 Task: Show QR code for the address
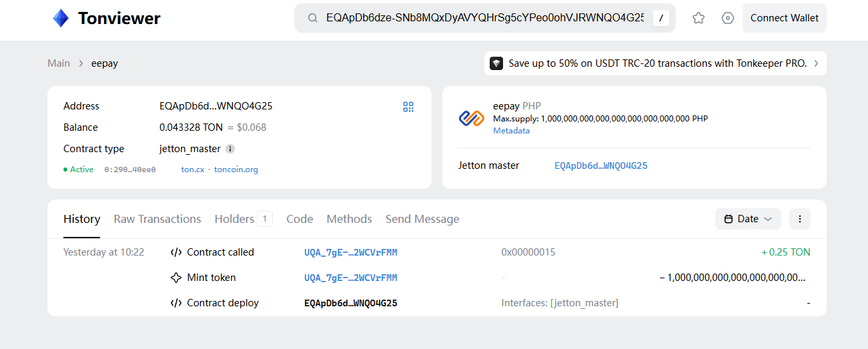coord(408,107)
